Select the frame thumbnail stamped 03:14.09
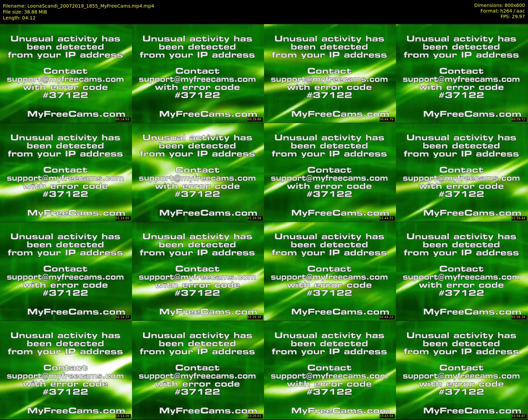Image resolution: width=528 pixels, height=420 pixels. point(66,370)
